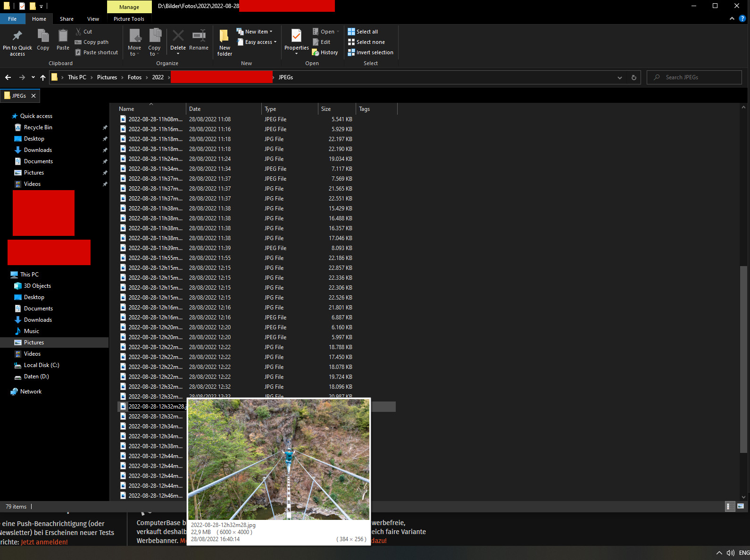
Task: Go back with the Back arrow
Action: point(8,77)
